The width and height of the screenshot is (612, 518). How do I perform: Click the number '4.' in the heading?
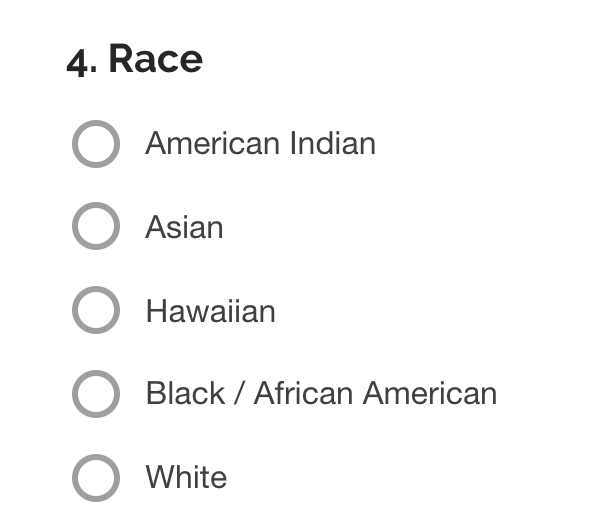81,60
